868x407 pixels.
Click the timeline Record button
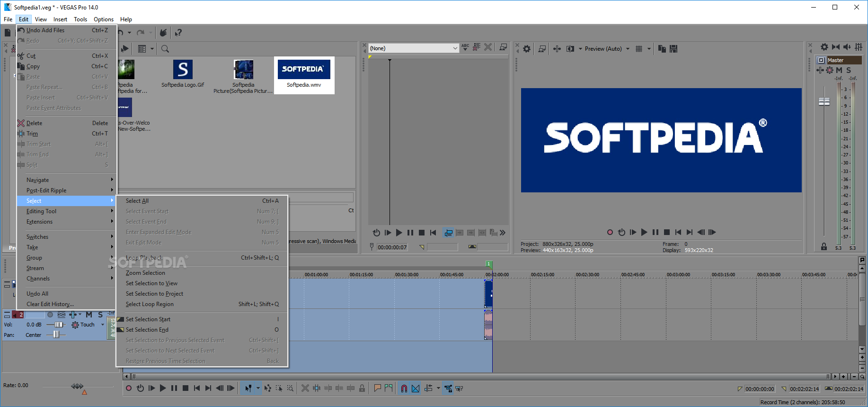coord(129,388)
